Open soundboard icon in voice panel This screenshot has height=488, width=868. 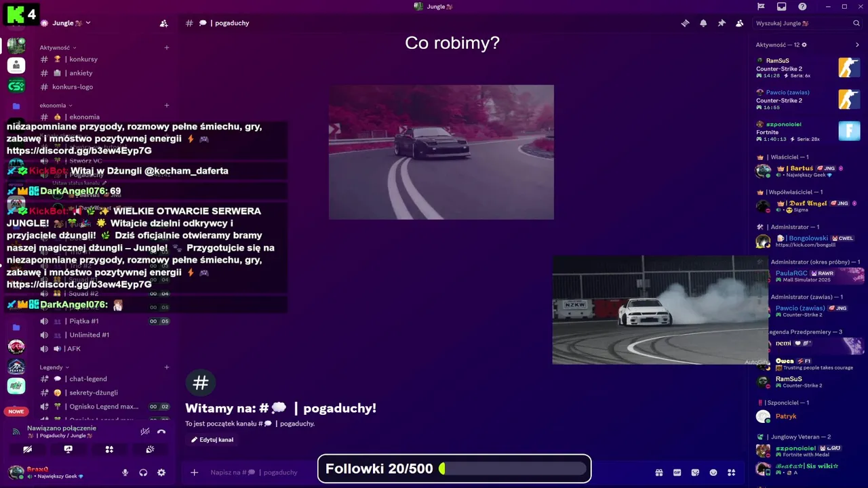tap(150, 449)
